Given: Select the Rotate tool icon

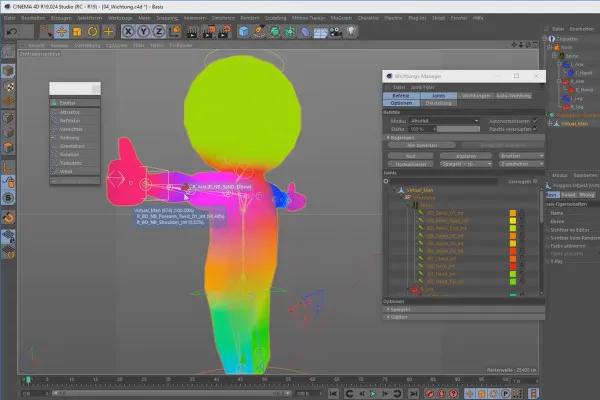Looking at the screenshot, I should [x=92, y=32].
